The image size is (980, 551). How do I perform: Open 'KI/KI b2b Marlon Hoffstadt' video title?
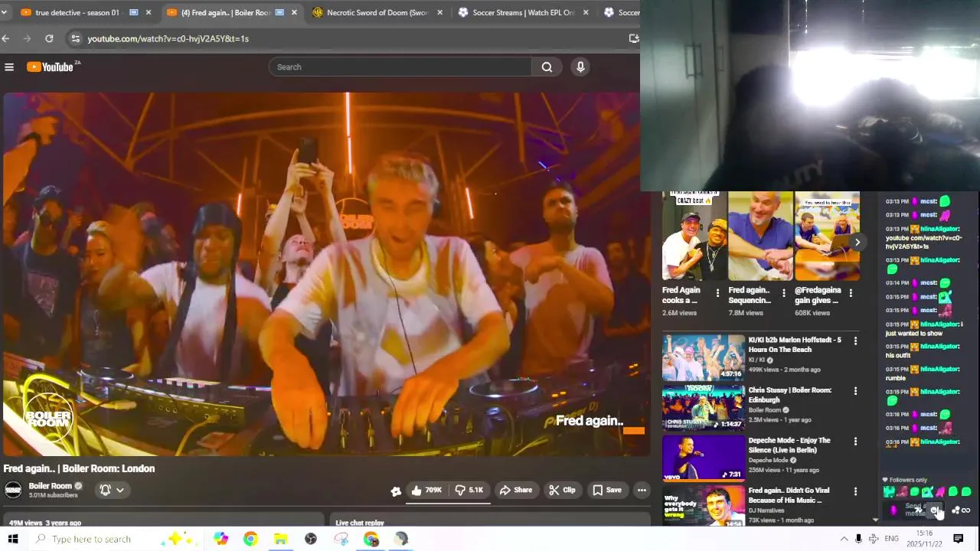click(795, 344)
